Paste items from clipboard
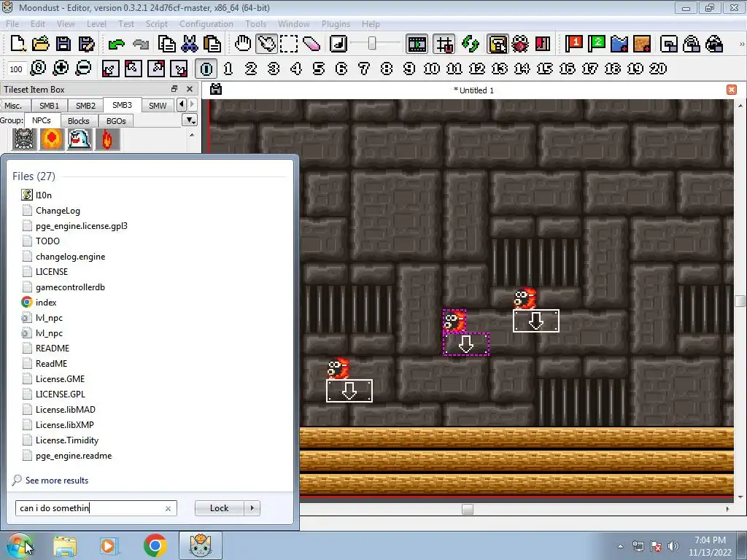Viewport: 747px width, 560px height. [x=212, y=44]
